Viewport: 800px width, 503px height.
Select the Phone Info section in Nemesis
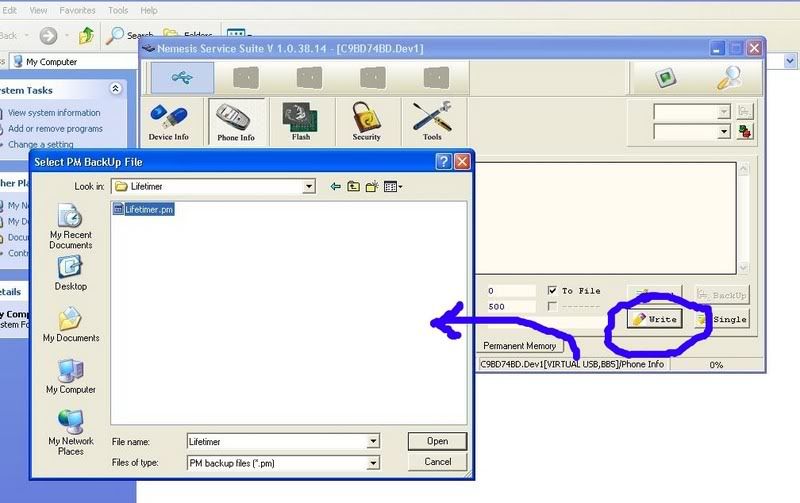tap(236, 122)
